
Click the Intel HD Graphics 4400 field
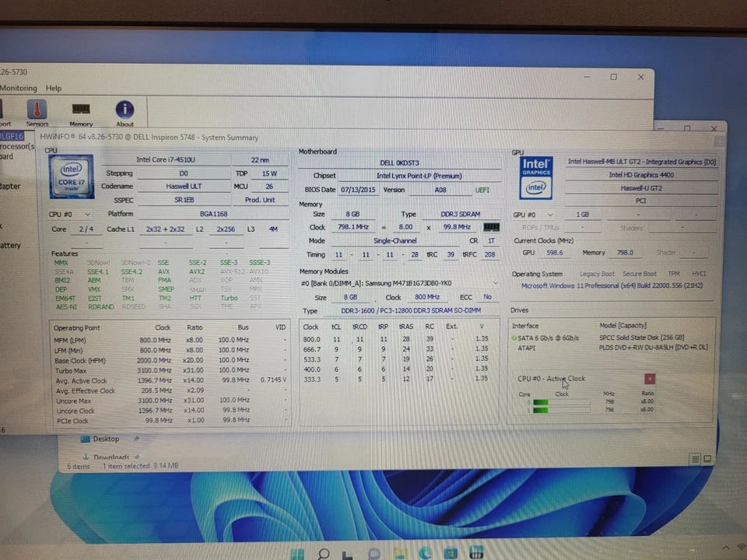click(640, 175)
